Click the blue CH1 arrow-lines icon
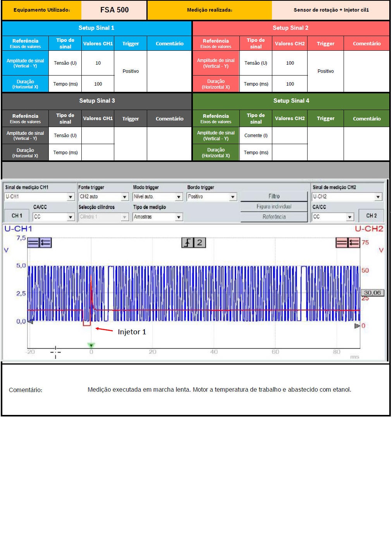Viewport: 392px width, 554px height. point(45,243)
